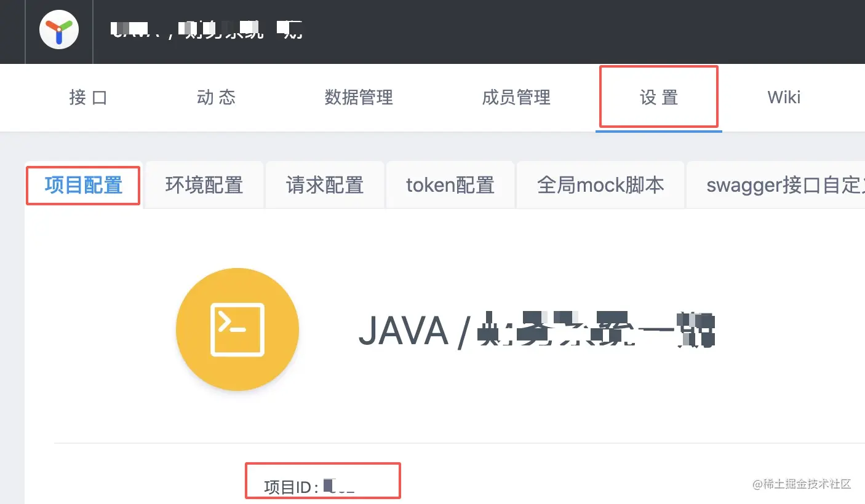This screenshot has width=865, height=504.
Task: Go to 成员管理
Action: pyautogui.click(x=516, y=97)
